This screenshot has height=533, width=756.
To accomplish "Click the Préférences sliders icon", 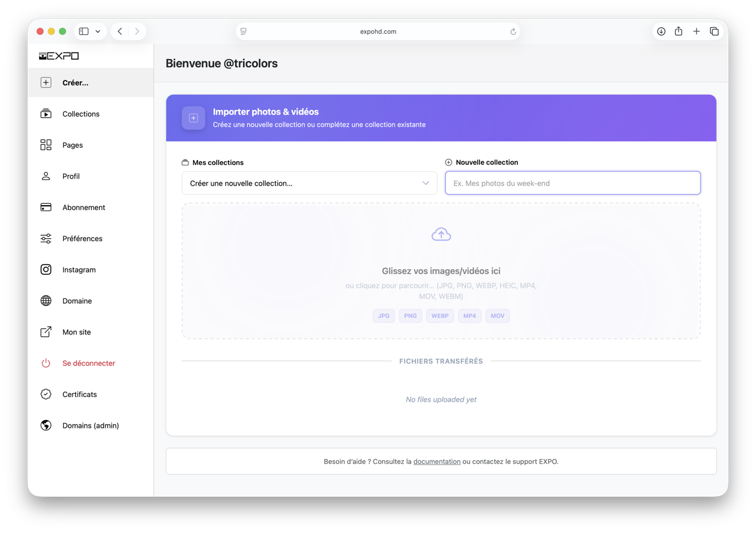I will pos(46,239).
